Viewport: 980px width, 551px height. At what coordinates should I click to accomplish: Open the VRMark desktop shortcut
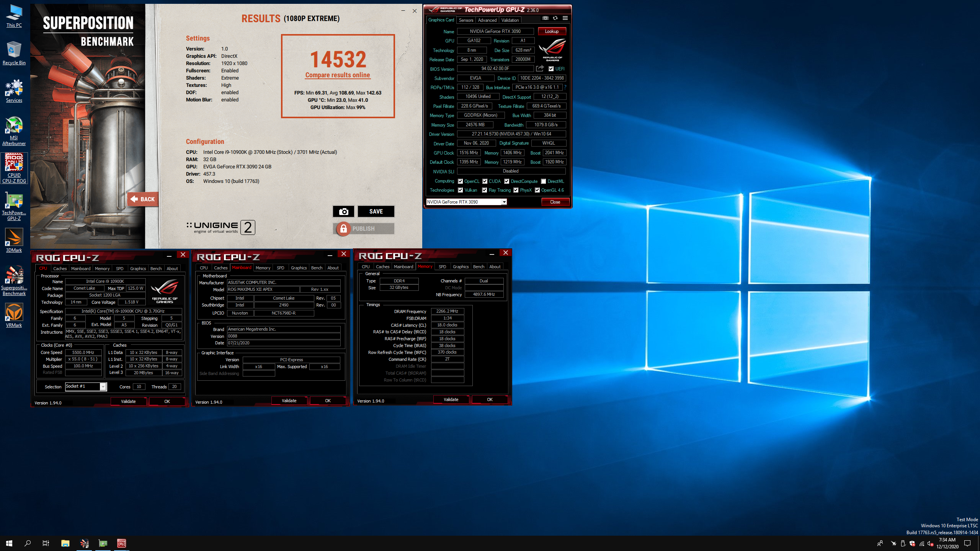pos(14,315)
